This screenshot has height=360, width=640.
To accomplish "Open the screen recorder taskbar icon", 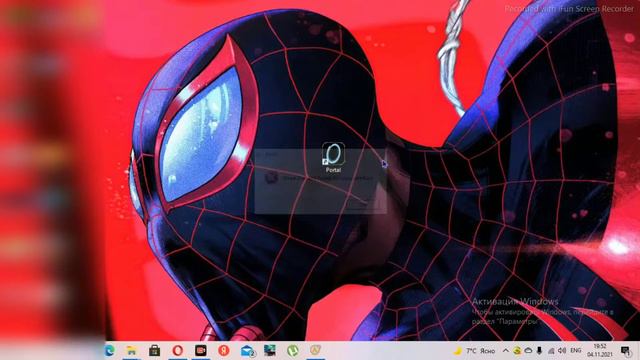I will (x=200, y=351).
